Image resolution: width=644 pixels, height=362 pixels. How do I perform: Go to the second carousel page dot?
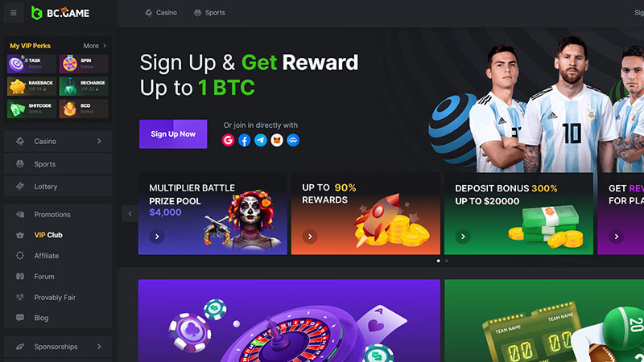(x=447, y=261)
